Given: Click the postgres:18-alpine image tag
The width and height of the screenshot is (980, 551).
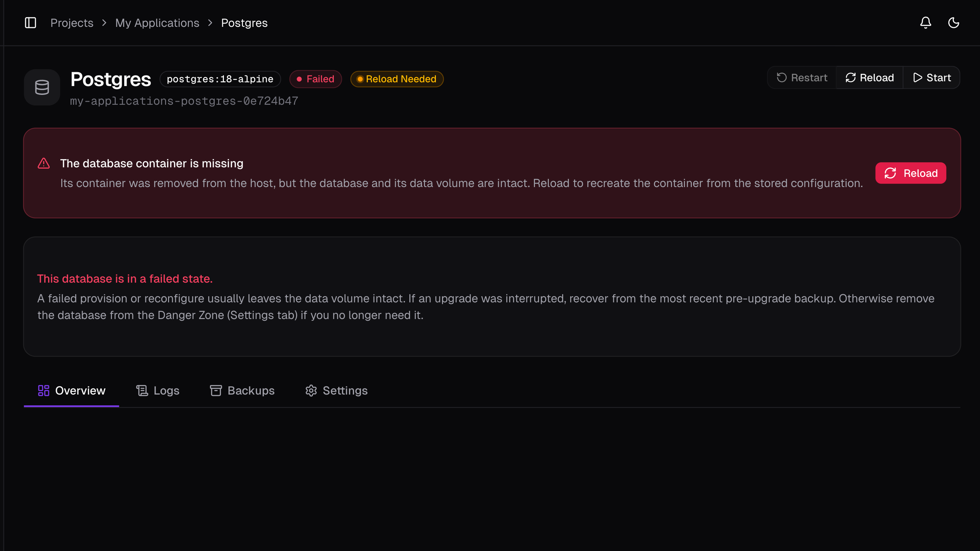Looking at the screenshot, I should (220, 79).
